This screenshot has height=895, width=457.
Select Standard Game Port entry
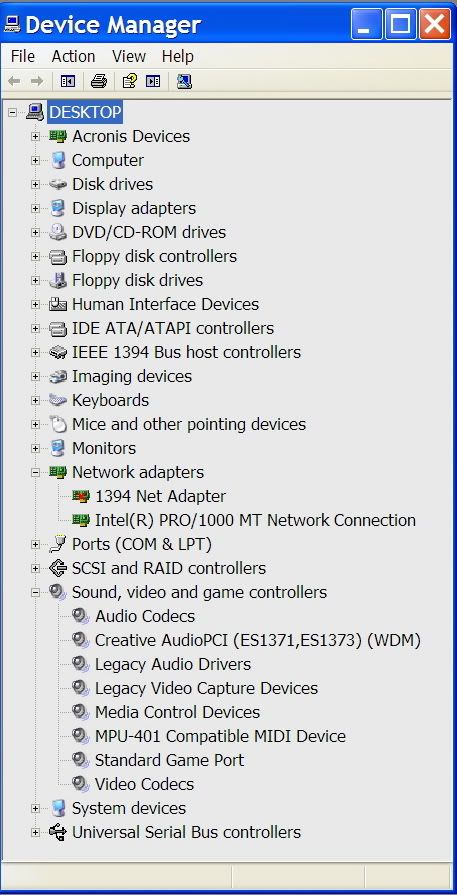pos(169,760)
